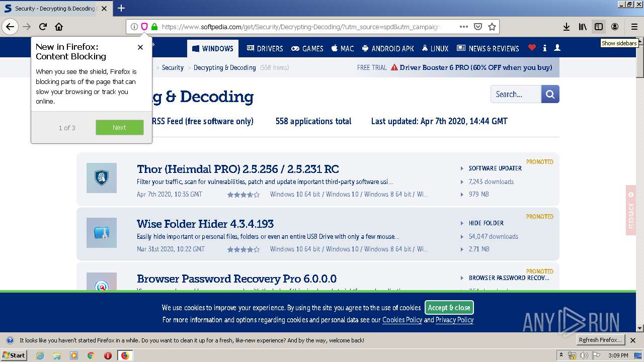The image size is (644, 362).
Task: Bookmark this page with star icon
Action: point(492,27)
